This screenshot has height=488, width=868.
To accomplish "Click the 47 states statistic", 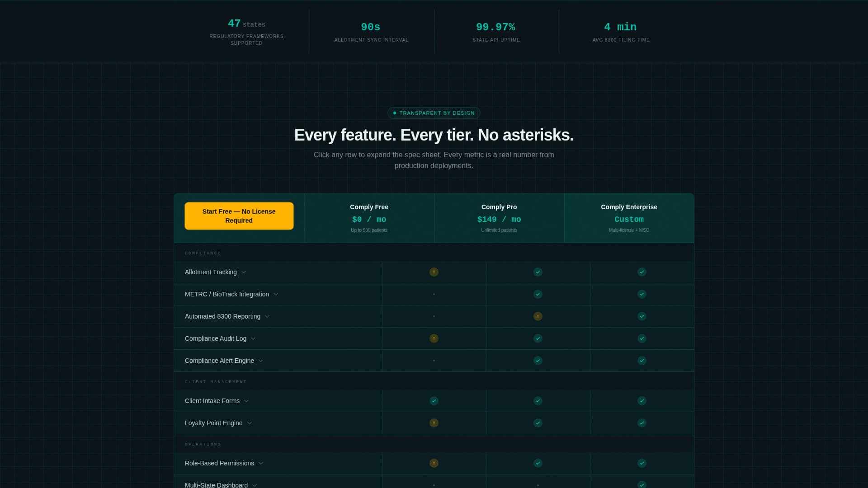I will click(x=246, y=32).
